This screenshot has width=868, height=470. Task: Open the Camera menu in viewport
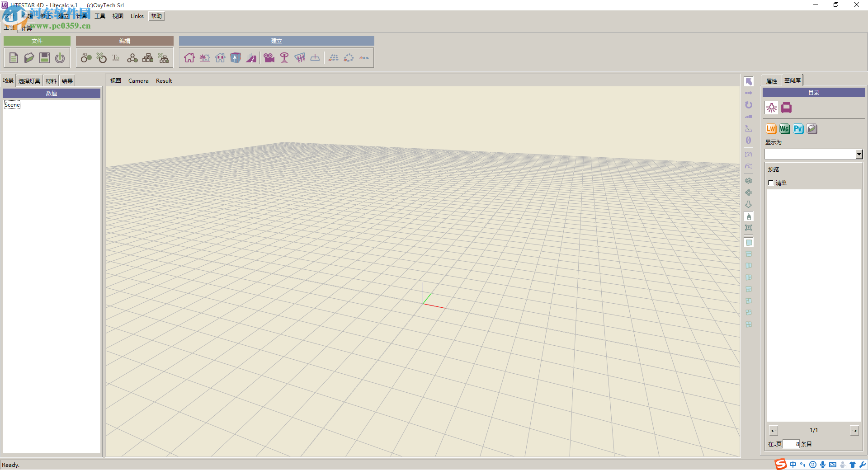(x=138, y=81)
